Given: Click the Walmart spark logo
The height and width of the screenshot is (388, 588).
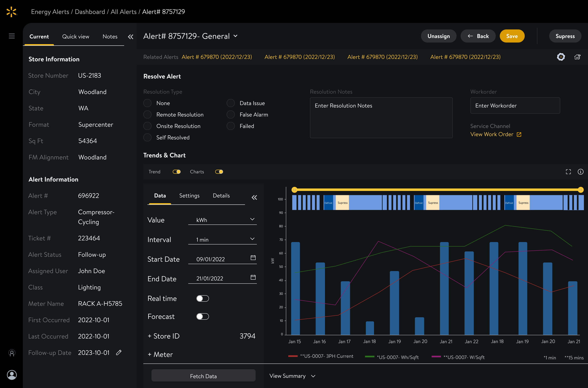Looking at the screenshot, I should pos(11,12).
